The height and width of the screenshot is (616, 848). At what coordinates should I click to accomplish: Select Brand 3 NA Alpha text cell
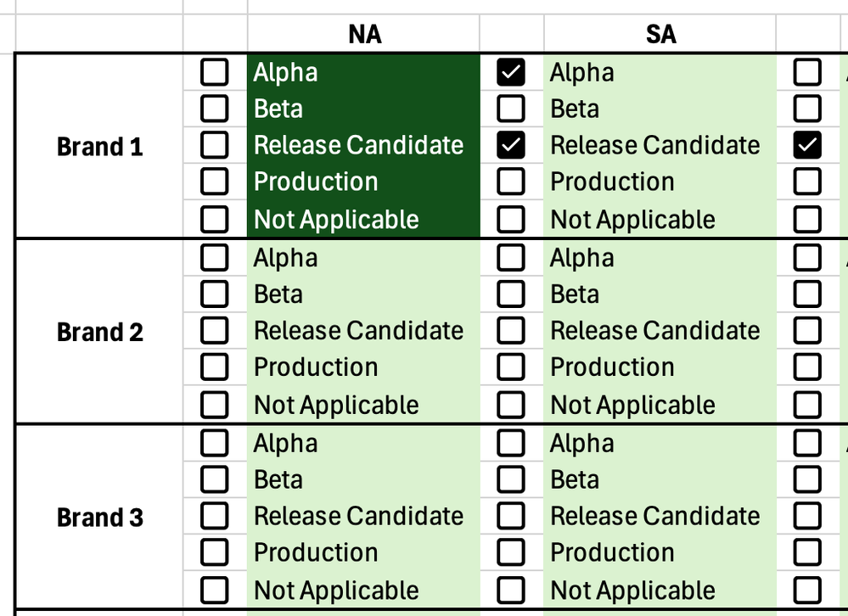click(x=364, y=443)
